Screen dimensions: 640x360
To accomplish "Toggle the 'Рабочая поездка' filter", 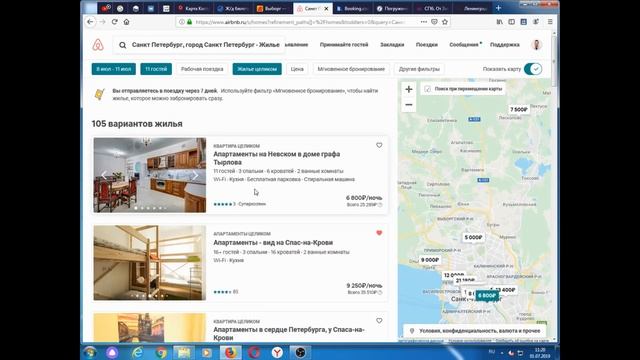I will (x=202, y=69).
